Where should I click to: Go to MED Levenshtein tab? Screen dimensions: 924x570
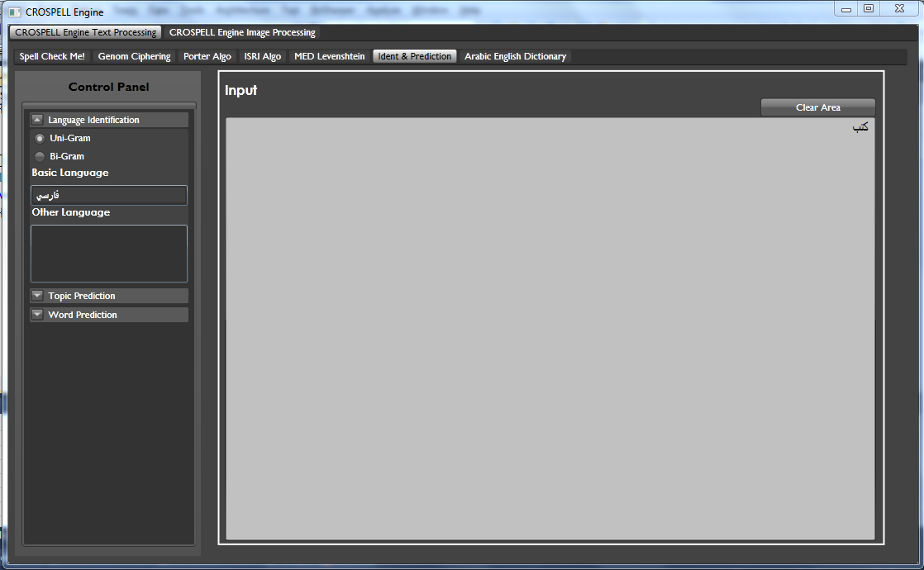coord(329,56)
